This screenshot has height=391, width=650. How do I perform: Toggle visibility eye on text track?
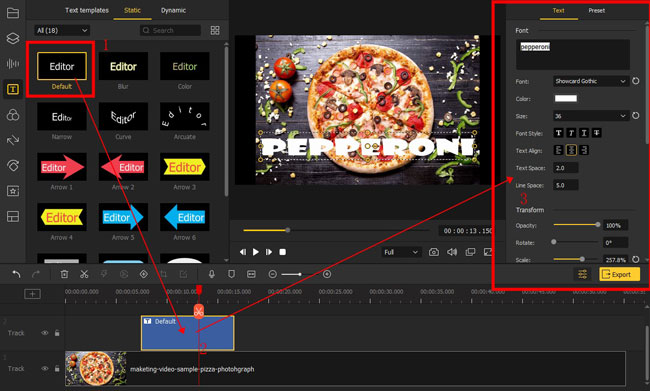[44, 333]
